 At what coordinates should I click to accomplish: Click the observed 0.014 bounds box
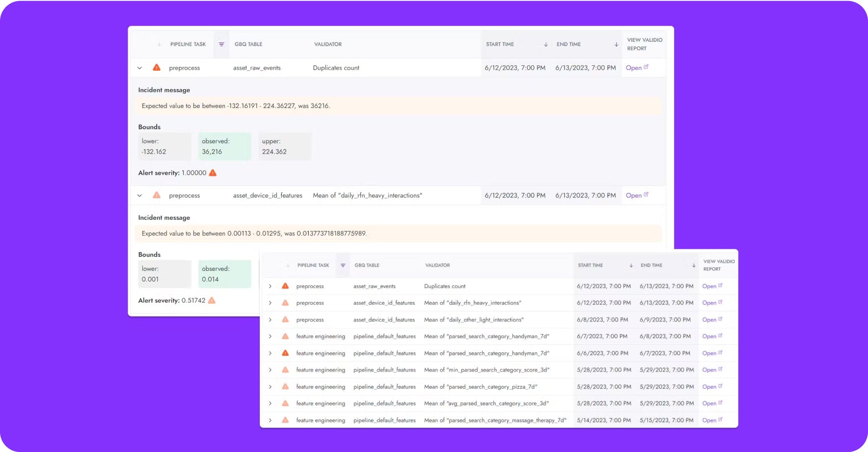coord(224,274)
